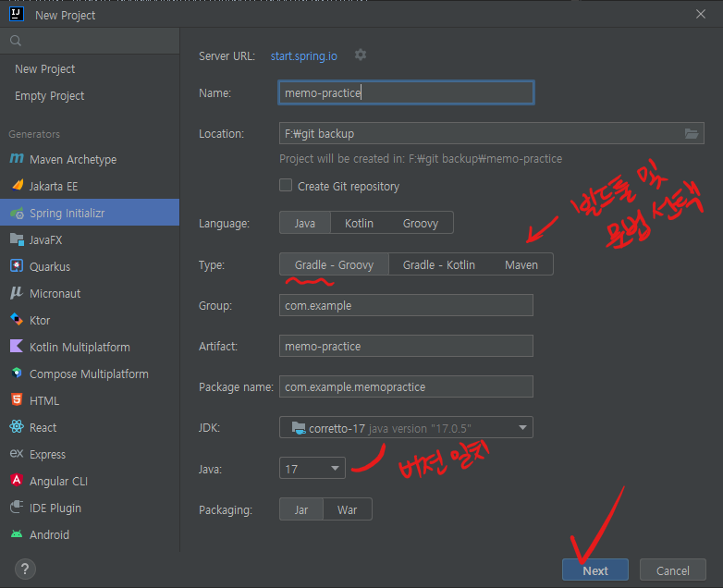Image resolution: width=723 pixels, height=588 pixels.
Task: Close the New Project dialog
Action: coord(701,14)
